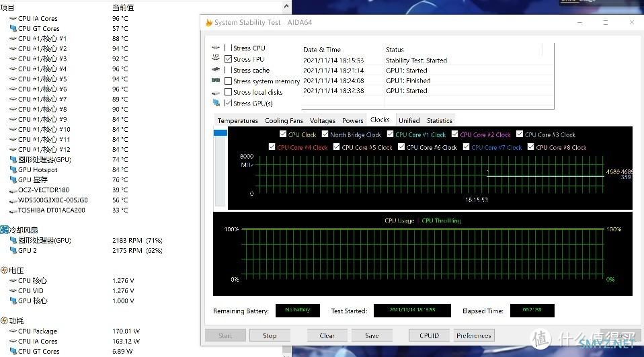Toggle CPU Core #4 Clock checkbox

(x=272, y=147)
